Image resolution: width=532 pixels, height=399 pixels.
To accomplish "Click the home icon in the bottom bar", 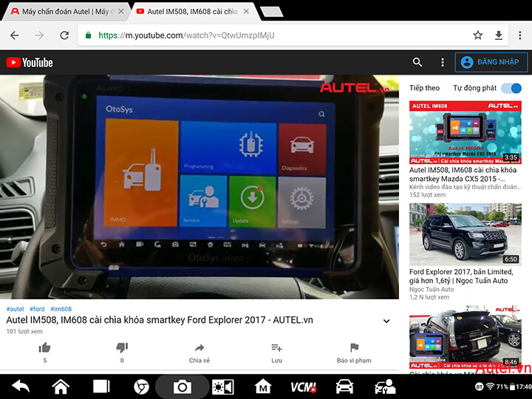I will 61,386.
